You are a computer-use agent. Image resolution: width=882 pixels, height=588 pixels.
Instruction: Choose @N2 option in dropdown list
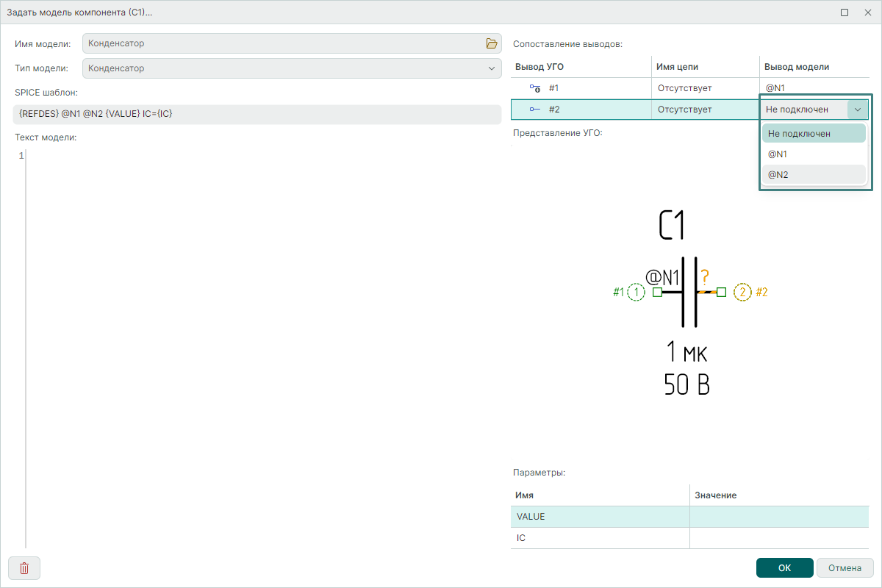pos(814,174)
